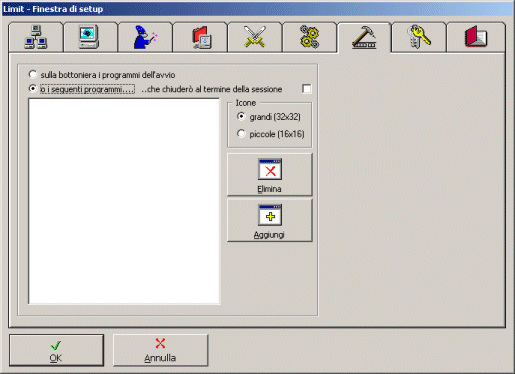Open the crossed swords tab
The image size is (515, 374).
click(x=255, y=37)
